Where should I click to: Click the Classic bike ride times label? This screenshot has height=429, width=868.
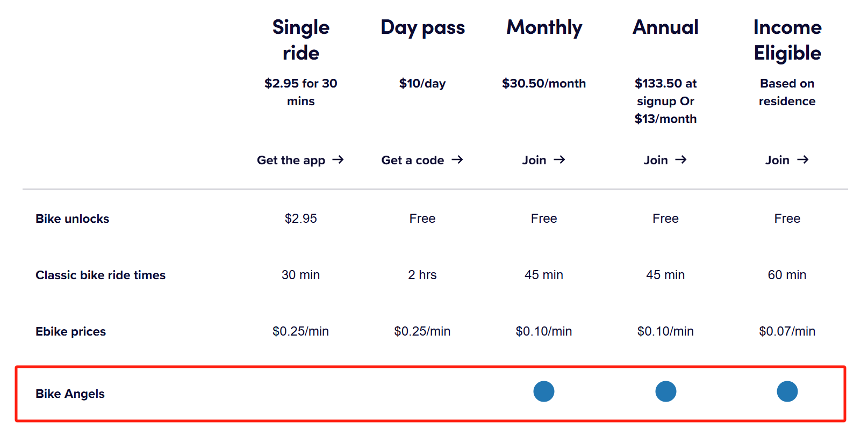point(101,275)
